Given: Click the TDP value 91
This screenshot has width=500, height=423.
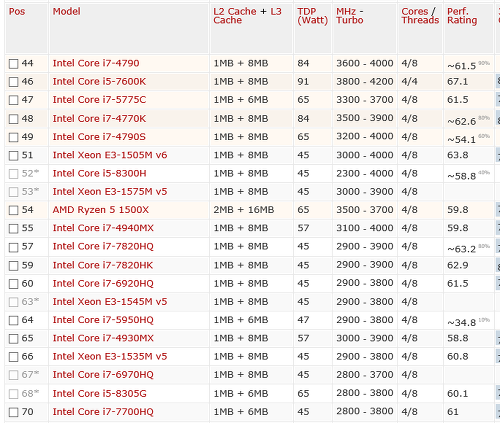Looking at the screenshot, I should pyautogui.click(x=303, y=82).
